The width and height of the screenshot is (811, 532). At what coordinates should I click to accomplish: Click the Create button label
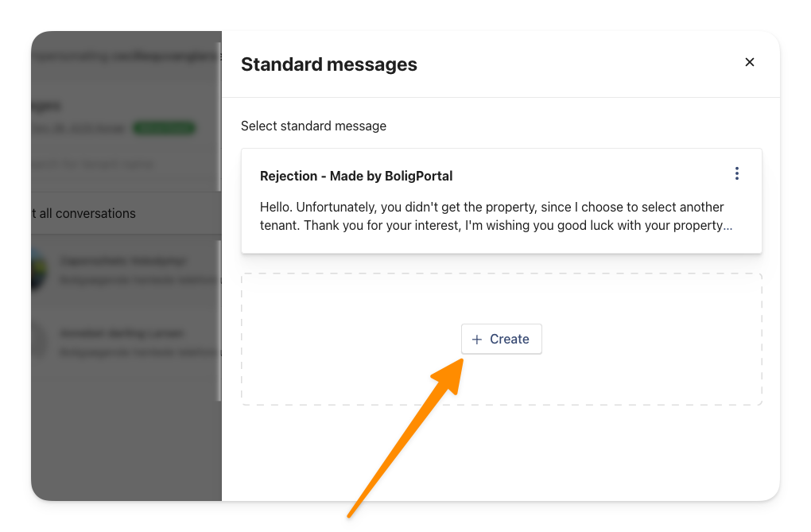[510, 340]
